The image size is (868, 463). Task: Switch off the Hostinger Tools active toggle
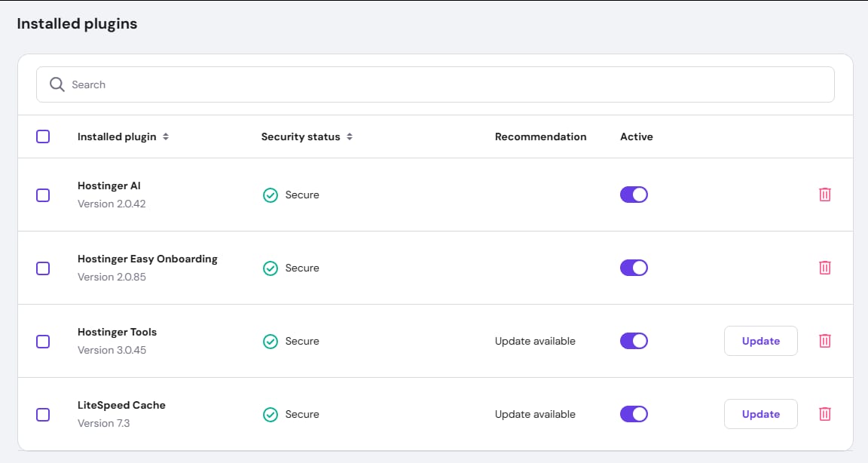634,341
